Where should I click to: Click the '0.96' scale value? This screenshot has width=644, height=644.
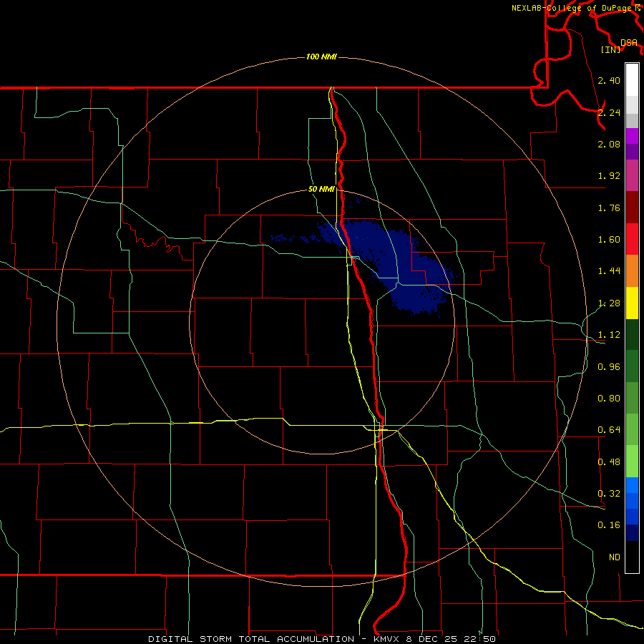point(609,367)
